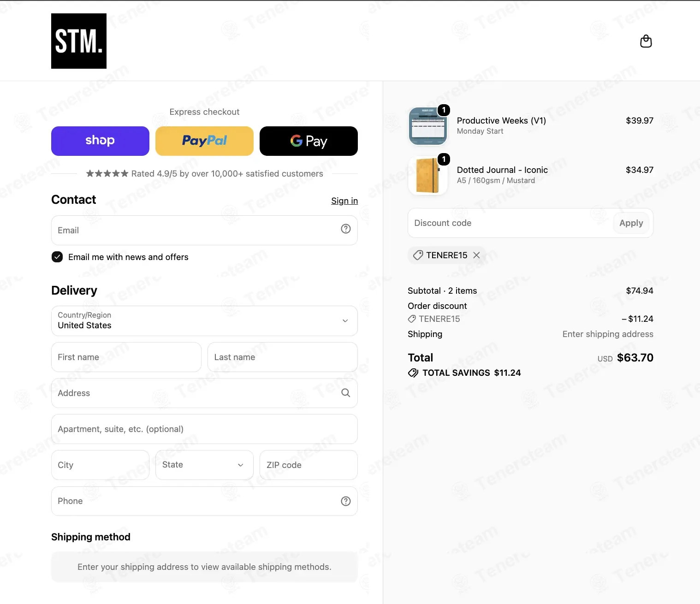Screen dimensions: 700x604
Task: Click the Enter shipping address text
Action: click(608, 334)
